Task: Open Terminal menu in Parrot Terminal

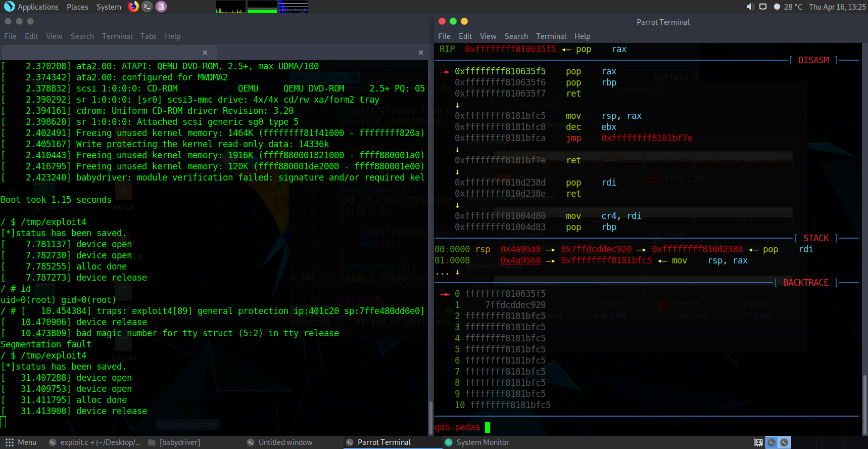Action: 551,36
